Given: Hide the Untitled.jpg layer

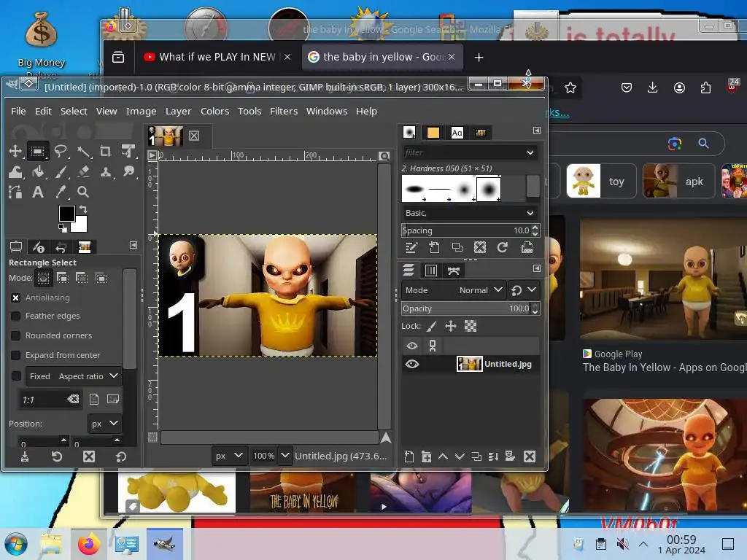Looking at the screenshot, I should tap(412, 365).
